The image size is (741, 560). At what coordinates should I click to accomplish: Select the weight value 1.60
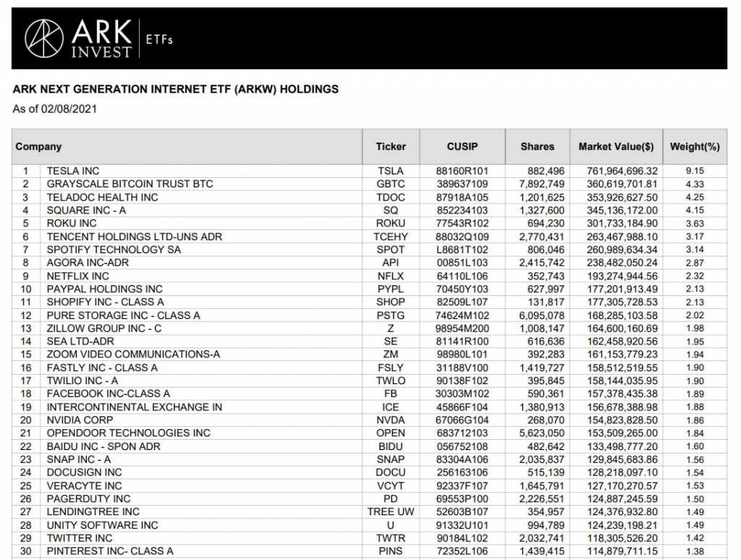coord(695,446)
